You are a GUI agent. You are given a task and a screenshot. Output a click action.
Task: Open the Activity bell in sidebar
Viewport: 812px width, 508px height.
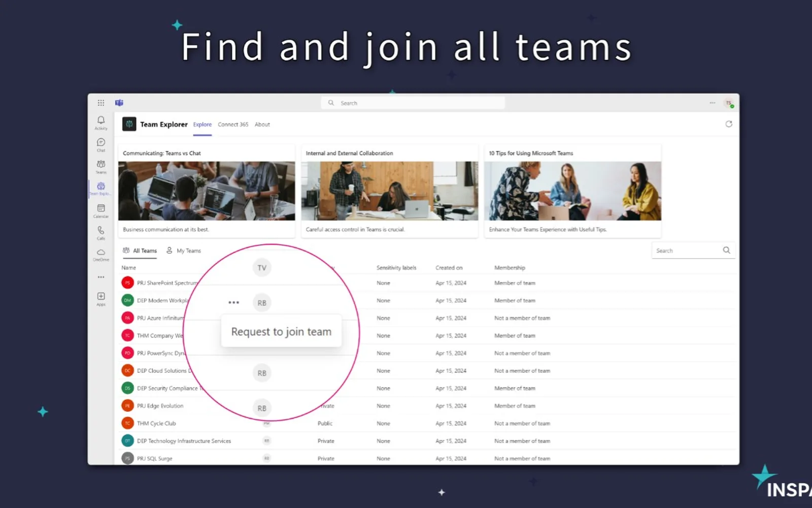(101, 122)
